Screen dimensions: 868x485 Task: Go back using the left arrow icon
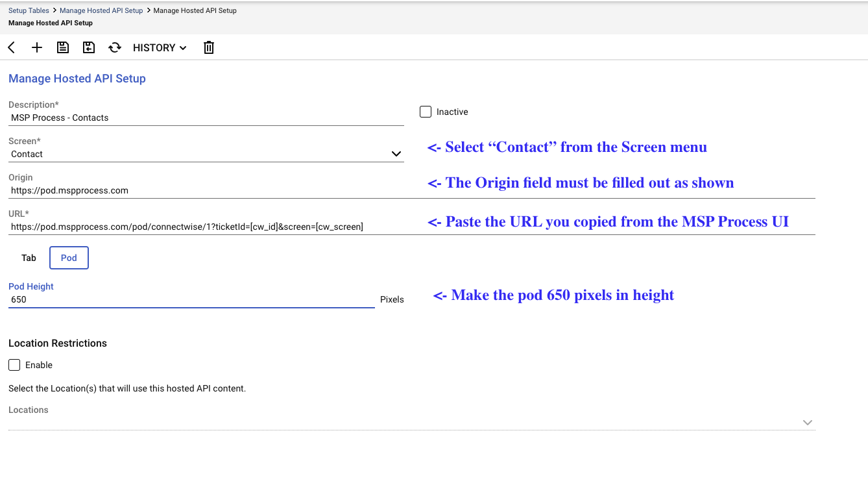click(x=12, y=47)
